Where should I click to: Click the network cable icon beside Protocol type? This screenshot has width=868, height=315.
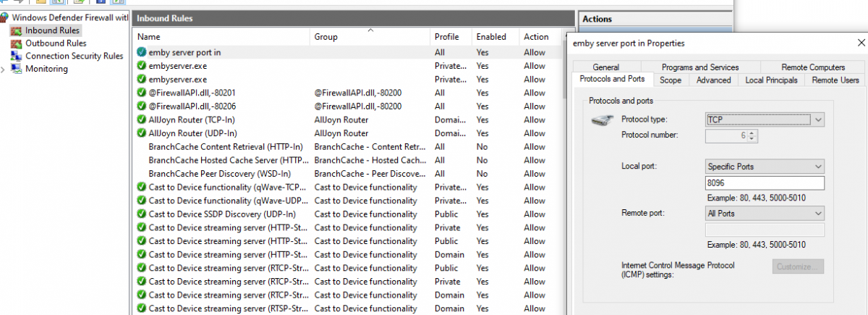pyautogui.click(x=602, y=121)
